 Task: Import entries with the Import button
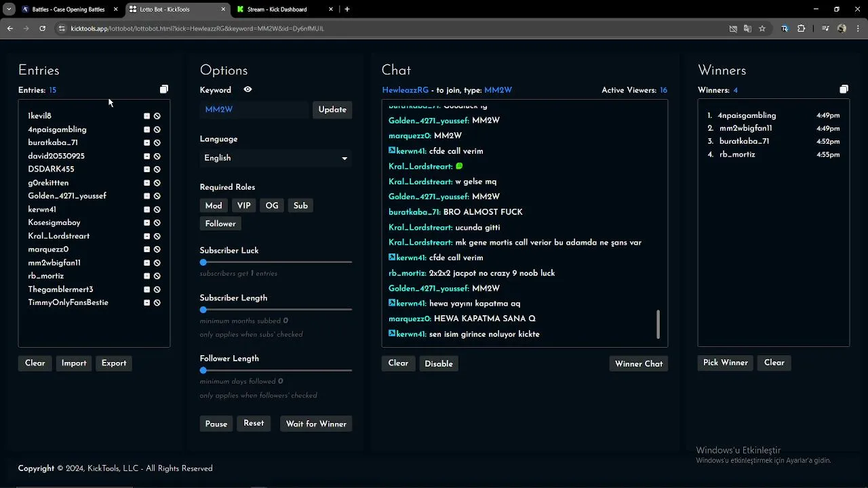74,363
